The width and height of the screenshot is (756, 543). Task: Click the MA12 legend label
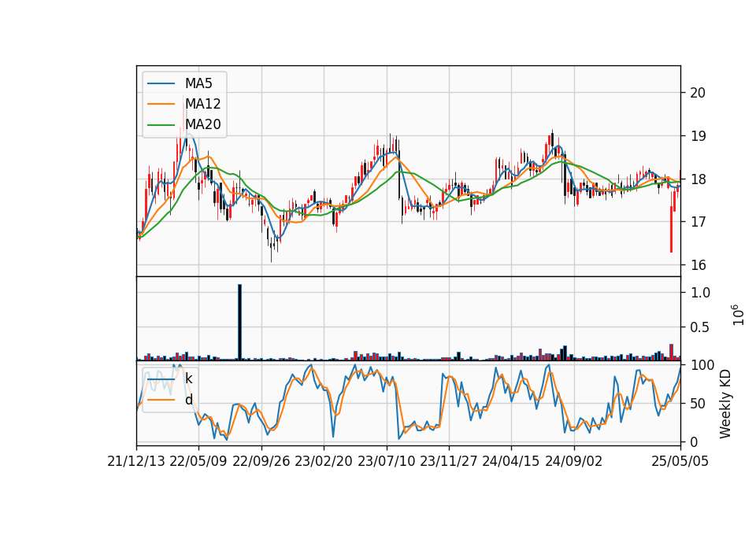[202, 104]
